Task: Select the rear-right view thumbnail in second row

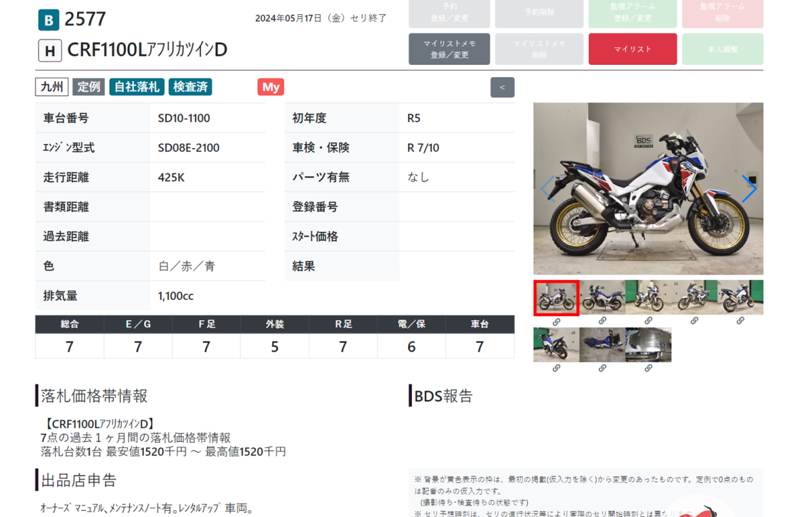Action: [556, 345]
